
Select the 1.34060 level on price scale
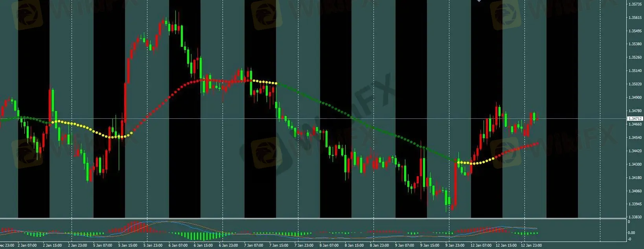[635, 191]
